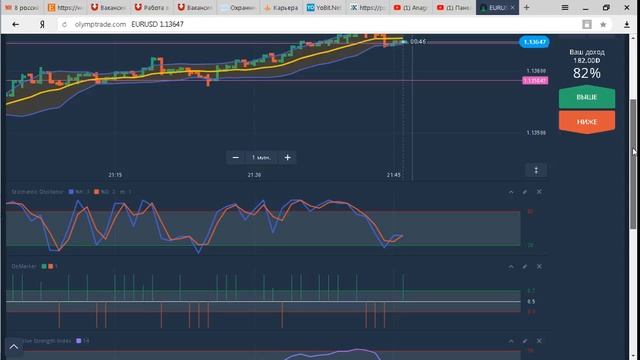The width and height of the screenshot is (640, 360).
Task: Click the green ВЫШЕ (up) trade button
Action: (x=587, y=97)
